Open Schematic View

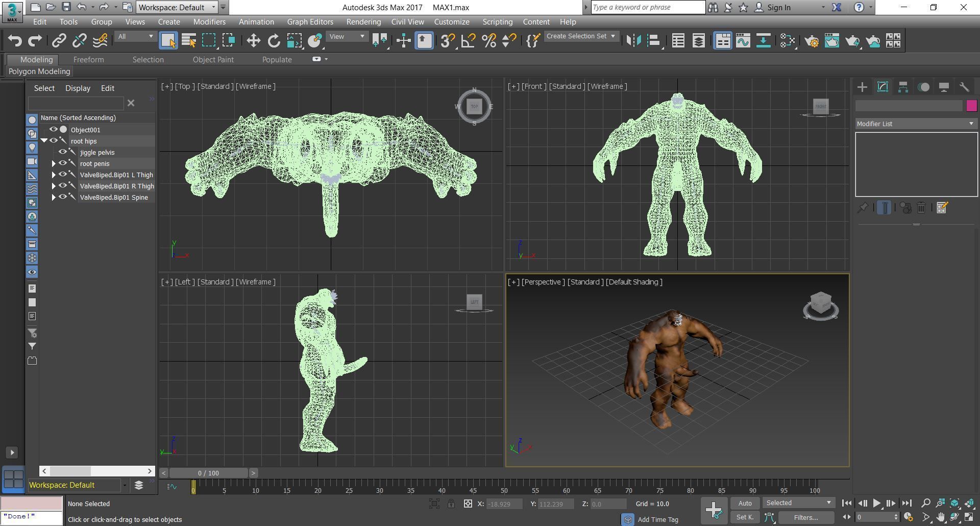click(x=763, y=41)
